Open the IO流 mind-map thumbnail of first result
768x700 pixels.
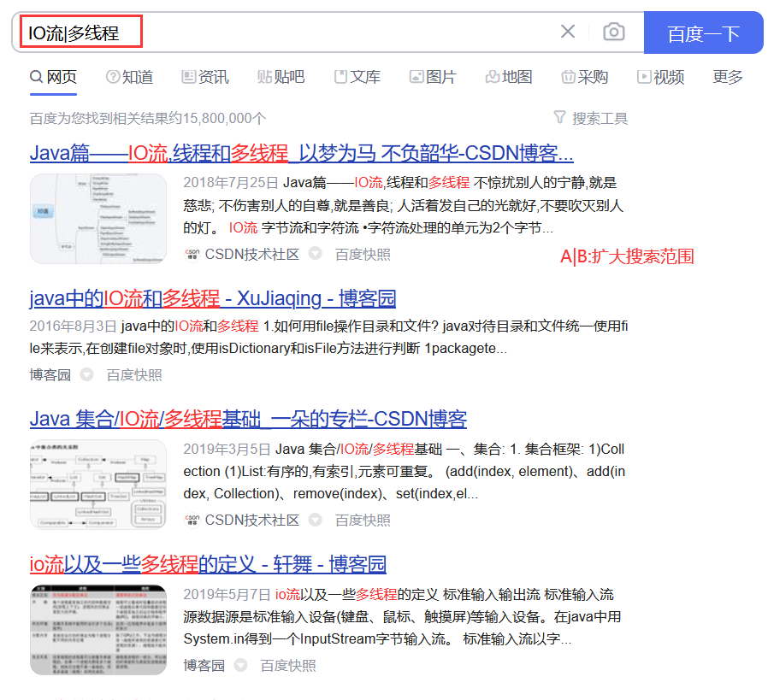coord(98,219)
